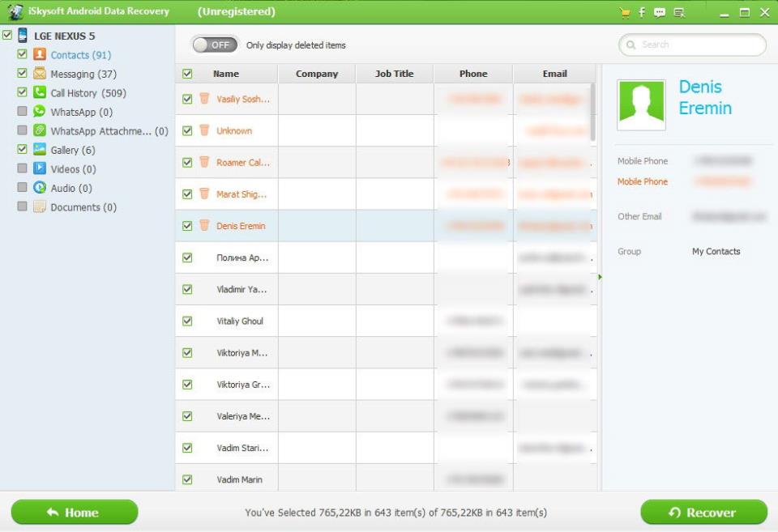This screenshot has height=532, width=778.
Task: Click the register icon in title bar
Action: tap(679, 12)
